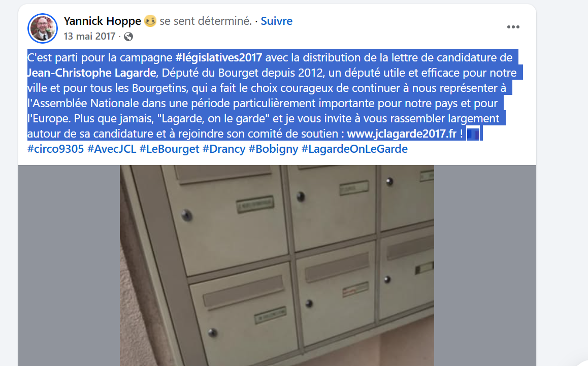Click the 'se sent déterminé' feeling text
The height and width of the screenshot is (366, 588).
[206, 21]
